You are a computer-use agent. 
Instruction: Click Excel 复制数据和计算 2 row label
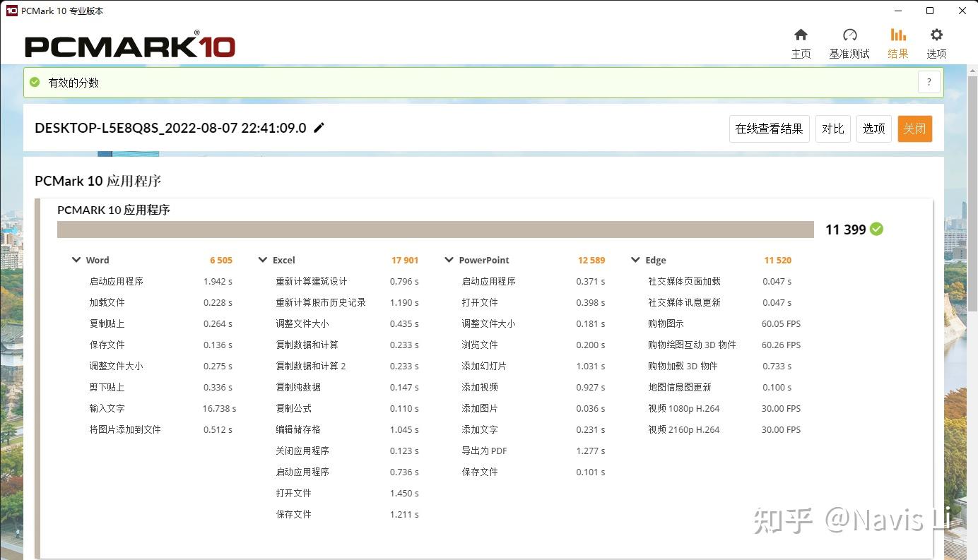311,366
